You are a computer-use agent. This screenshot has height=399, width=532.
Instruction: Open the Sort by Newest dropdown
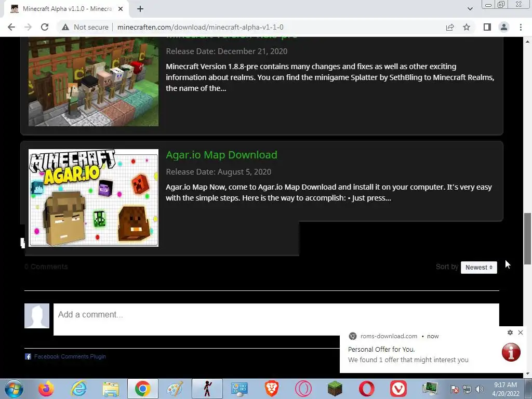478,268
